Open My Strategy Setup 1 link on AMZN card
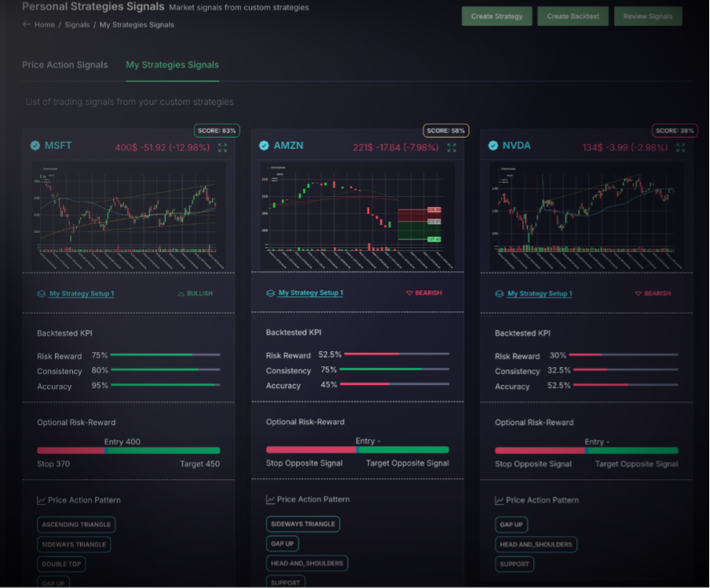710x588 pixels. click(x=311, y=293)
